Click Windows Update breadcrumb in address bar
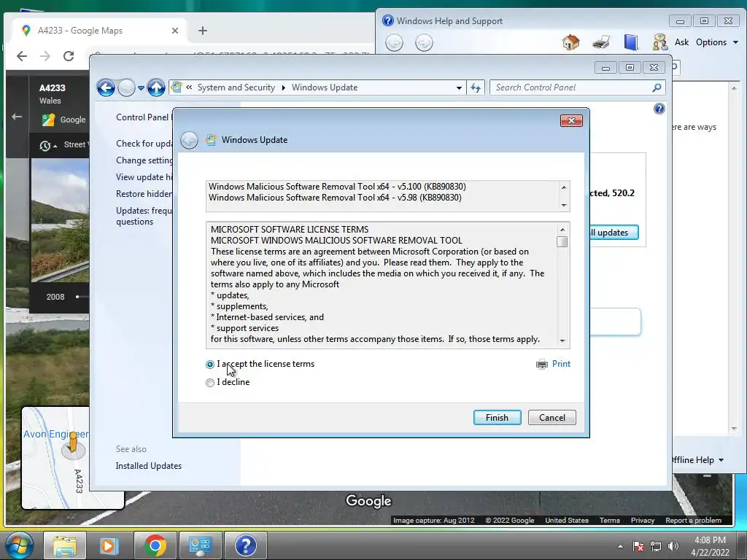This screenshot has width=747, height=560. 325,87
